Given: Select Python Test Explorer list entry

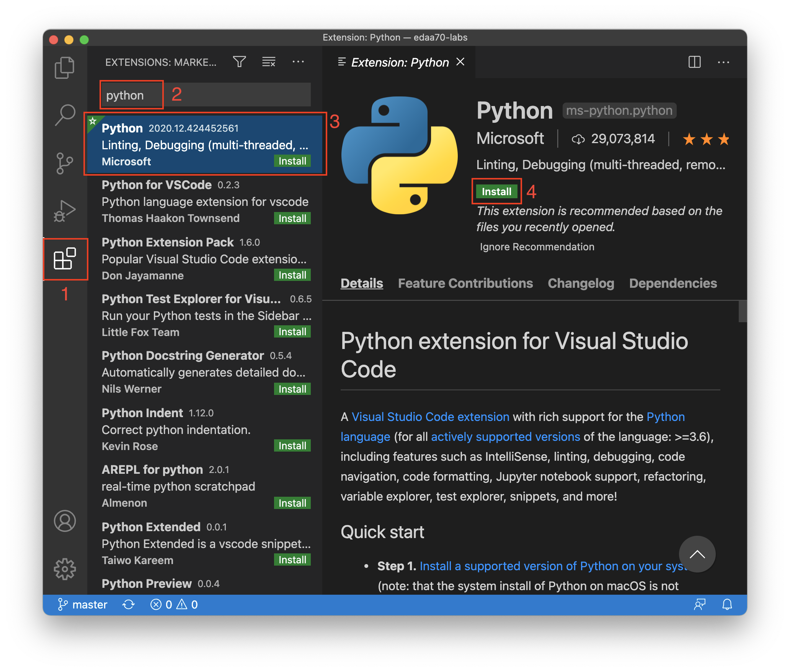Looking at the screenshot, I should pyautogui.click(x=205, y=315).
